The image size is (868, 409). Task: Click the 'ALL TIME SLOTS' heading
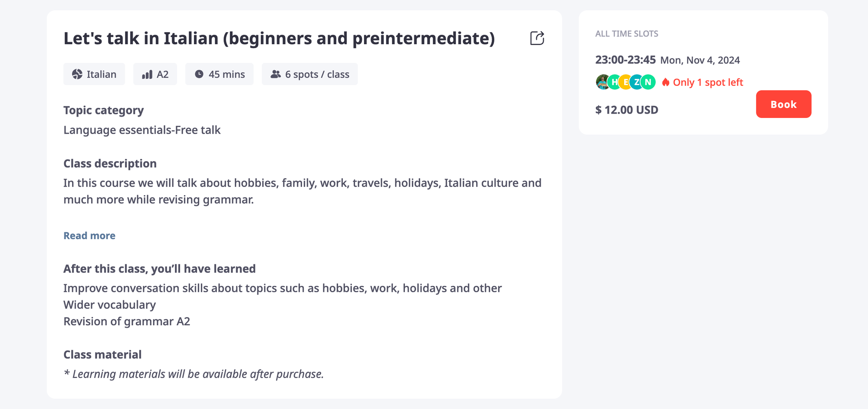coord(627,34)
